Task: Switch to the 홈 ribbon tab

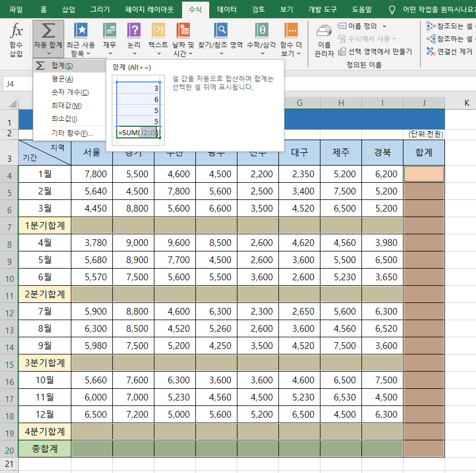Action: [x=44, y=9]
